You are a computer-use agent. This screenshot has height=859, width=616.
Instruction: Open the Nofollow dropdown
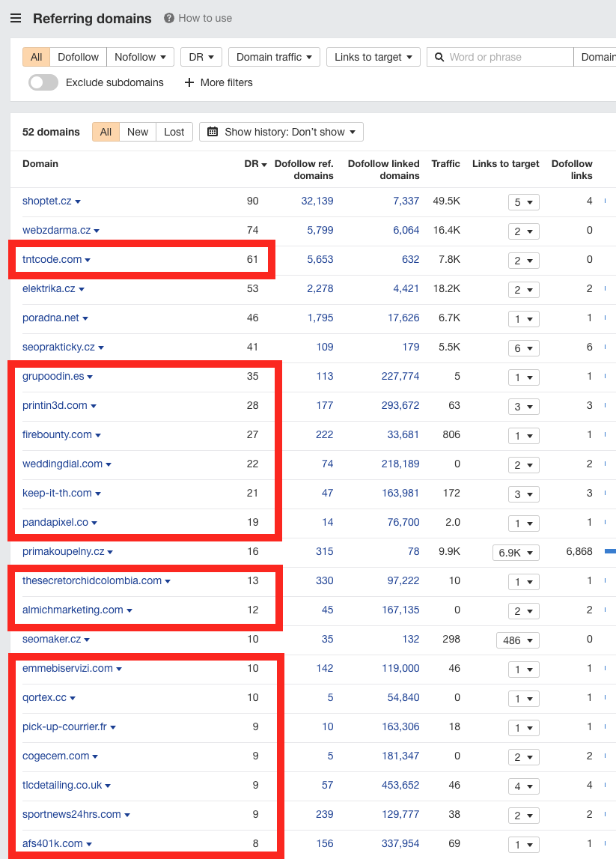pyautogui.click(x=140, y=57)
